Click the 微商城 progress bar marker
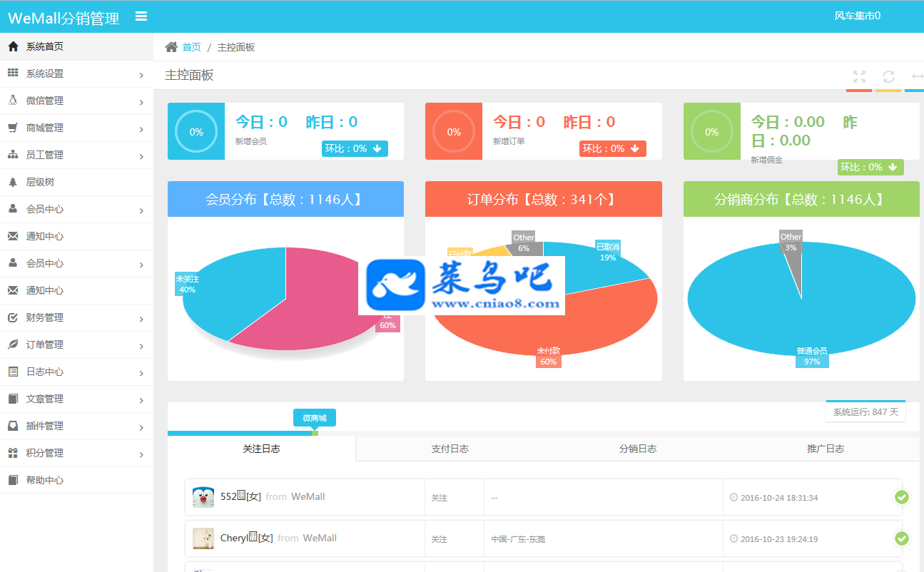 click(x=315, y=418)
